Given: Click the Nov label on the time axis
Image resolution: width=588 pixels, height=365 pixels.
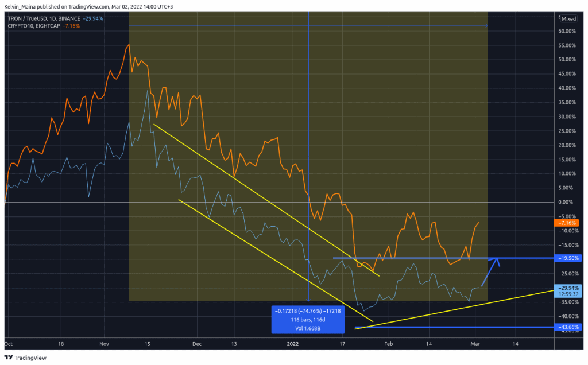Looking at the screenshot, I should [x=105, y=344].
